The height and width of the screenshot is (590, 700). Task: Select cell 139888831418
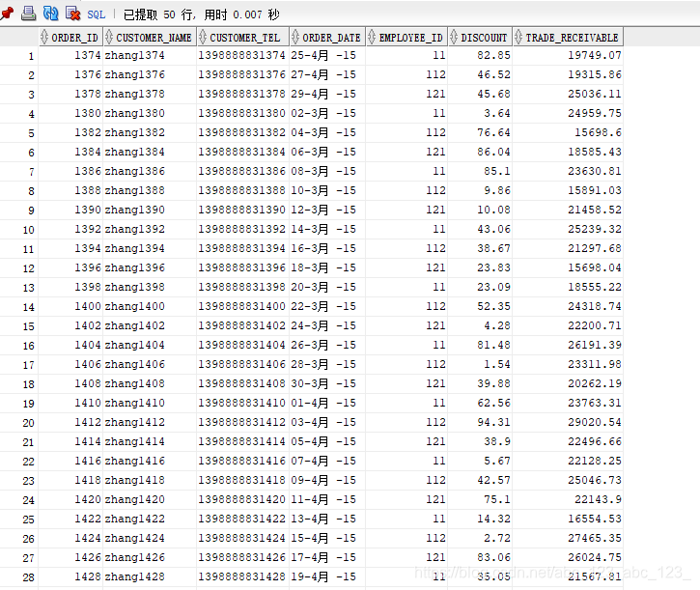pyautogui.click(x=241, y=480)
